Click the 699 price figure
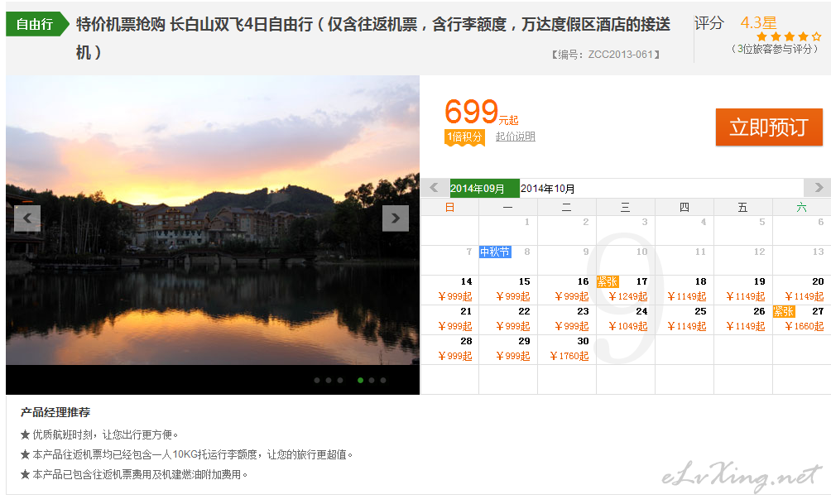The image size is (831, 504). point(471,111)
